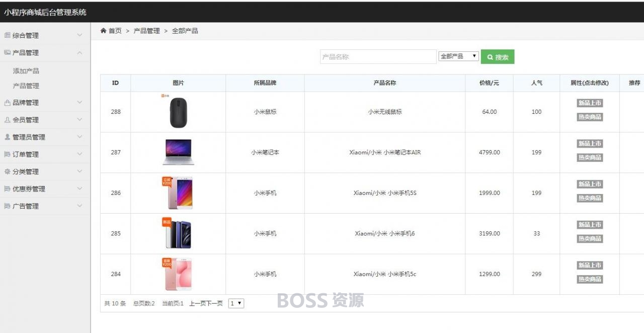Expand the 广告管理 chevron

(79, 206)
